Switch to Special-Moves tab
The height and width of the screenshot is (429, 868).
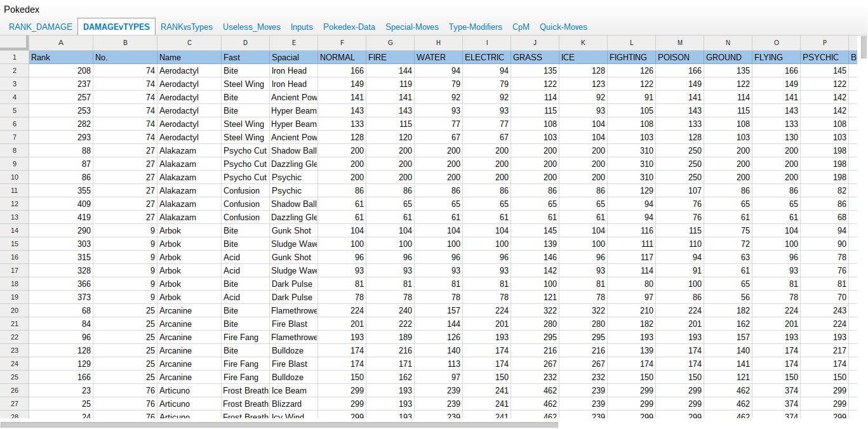coord(412,27)
